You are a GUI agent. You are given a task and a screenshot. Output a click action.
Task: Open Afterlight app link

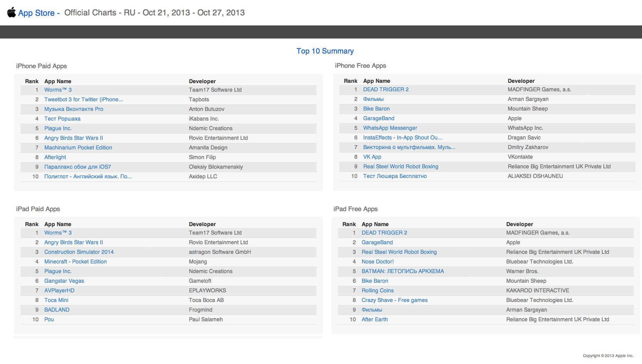pyautogui.click(x=55, y=157)
